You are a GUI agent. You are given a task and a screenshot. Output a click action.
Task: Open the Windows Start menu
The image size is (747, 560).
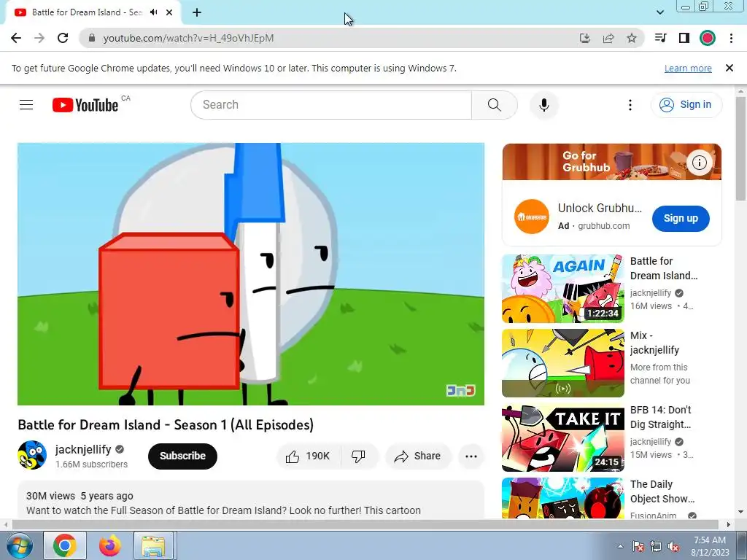[19, 545]
